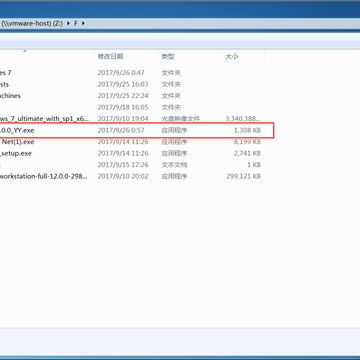Image resolution: width=360 pixels, height=360 pixels.
Task: Select the Net(1).exe application file
Action: tap(132, 142)
